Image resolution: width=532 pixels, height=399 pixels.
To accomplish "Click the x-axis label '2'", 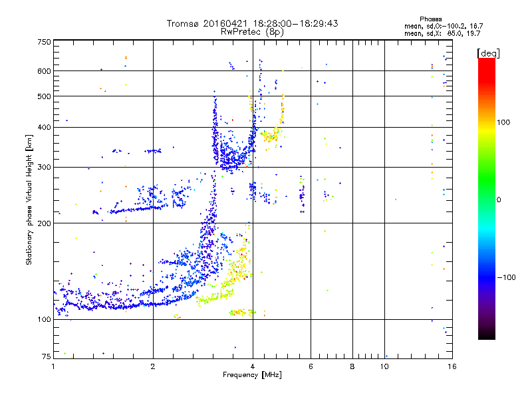I will pos(153,366).
